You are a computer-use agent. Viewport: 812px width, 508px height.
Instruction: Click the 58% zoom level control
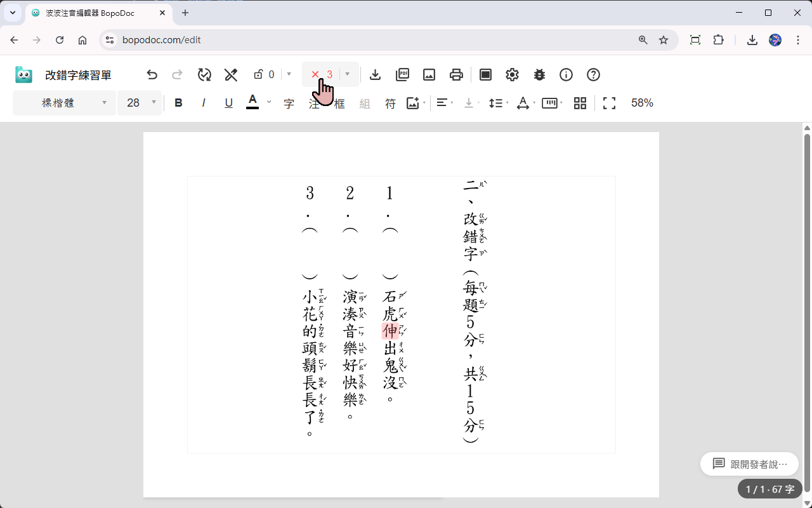(641, 102)
